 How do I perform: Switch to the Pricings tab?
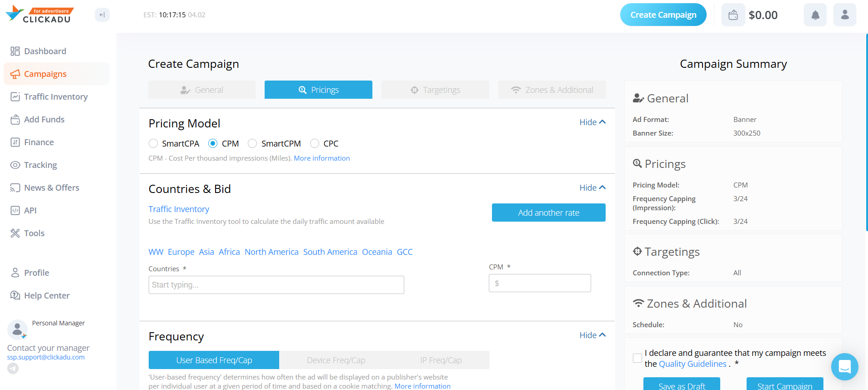click(x=318, y=90)
